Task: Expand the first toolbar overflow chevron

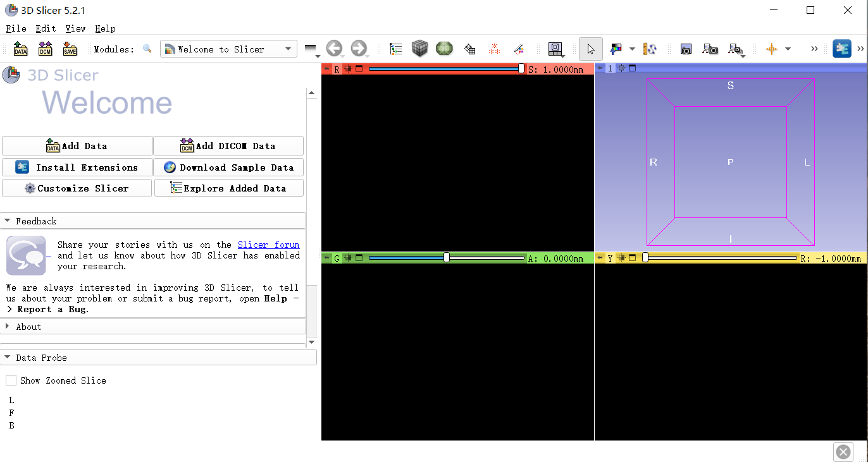Action: pos(814,49)
